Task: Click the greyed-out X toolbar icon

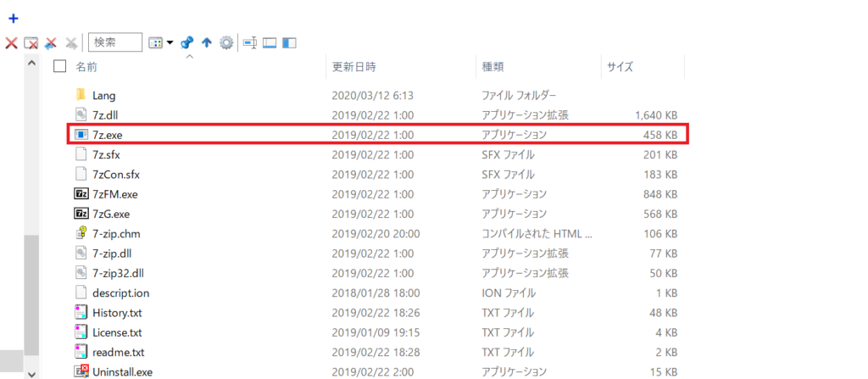Action: [71, 42]
